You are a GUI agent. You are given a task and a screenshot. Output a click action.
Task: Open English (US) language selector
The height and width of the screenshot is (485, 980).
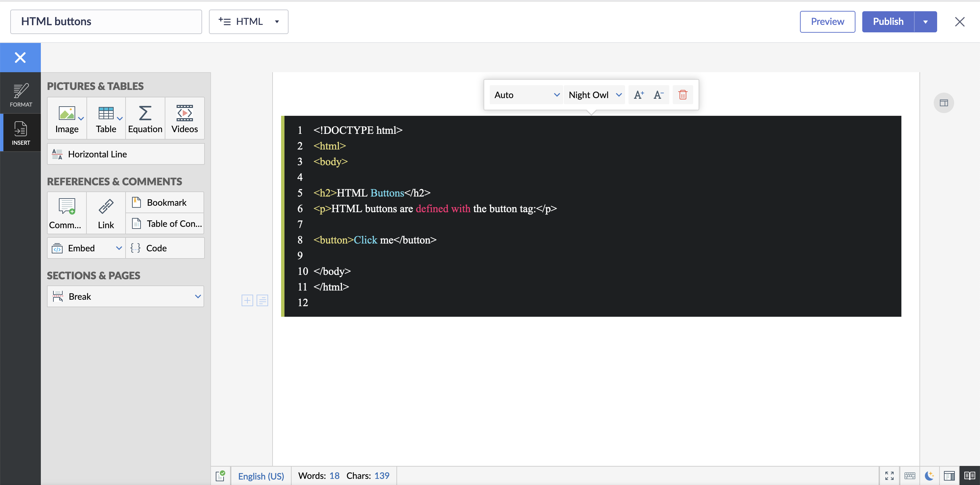[x=261, y=476]
